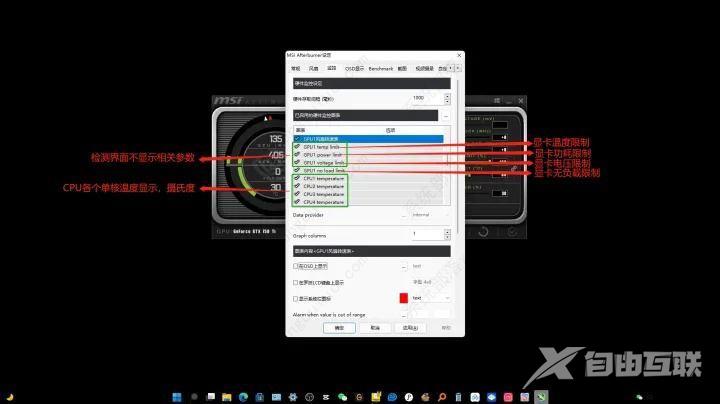Switch to the 监控 monitoring tab
Viewport: 720px width, 404px height.
[x=332, y=68]
